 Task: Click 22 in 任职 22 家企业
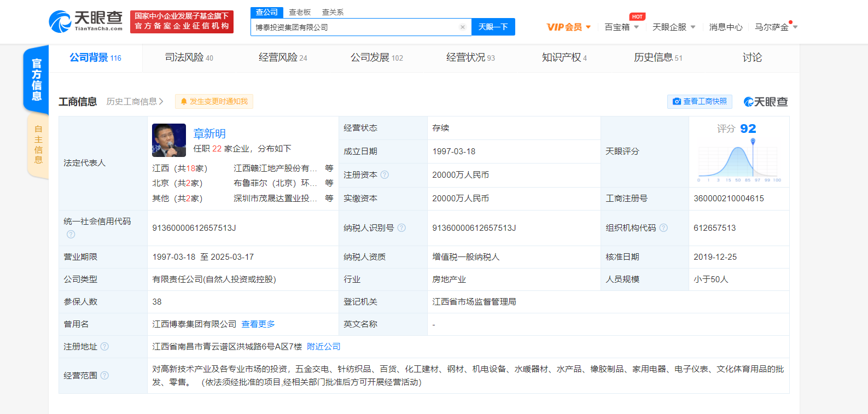point(217,149)
